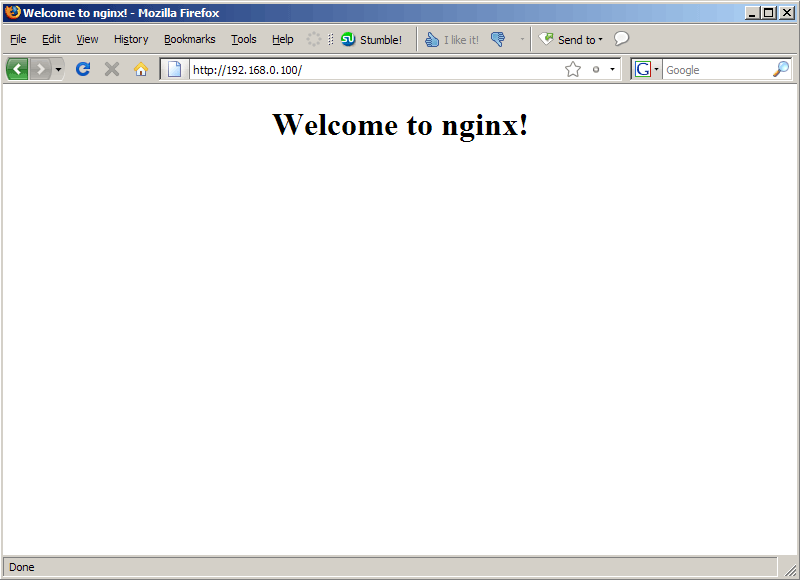Open the Edit menu
This screenshot has height=580, width=800.
[x=51, y=39]
